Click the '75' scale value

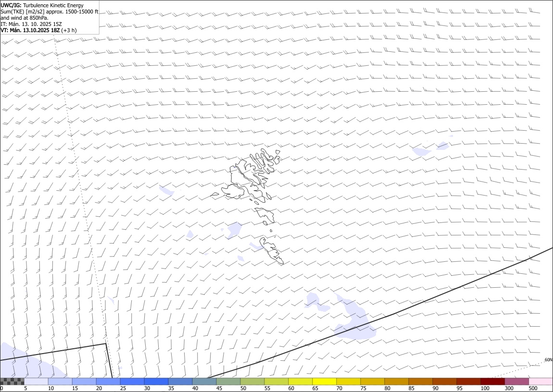pos(363,388)
